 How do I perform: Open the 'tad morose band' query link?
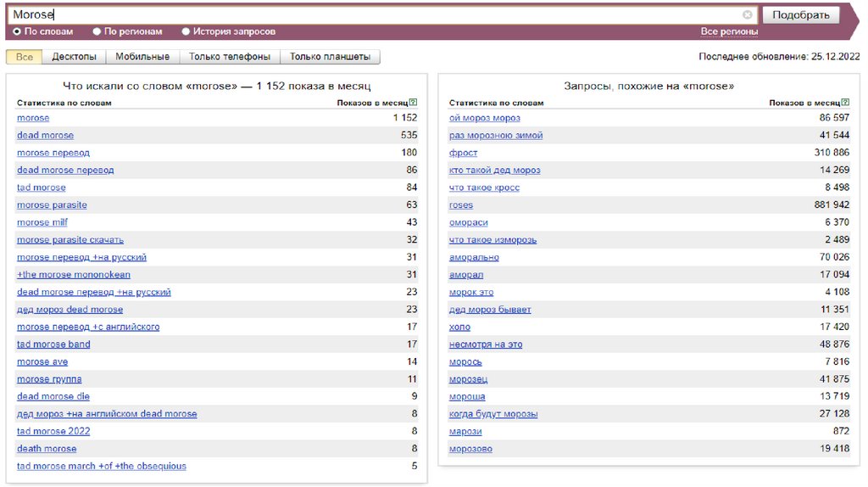[53, 344]
